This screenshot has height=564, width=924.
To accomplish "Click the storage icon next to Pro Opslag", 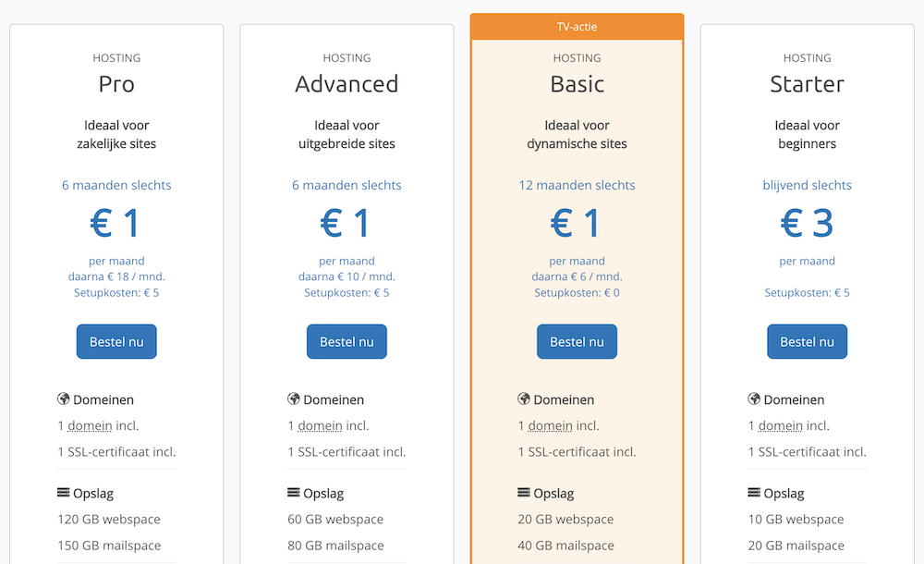I will click(x=64, y=493).
